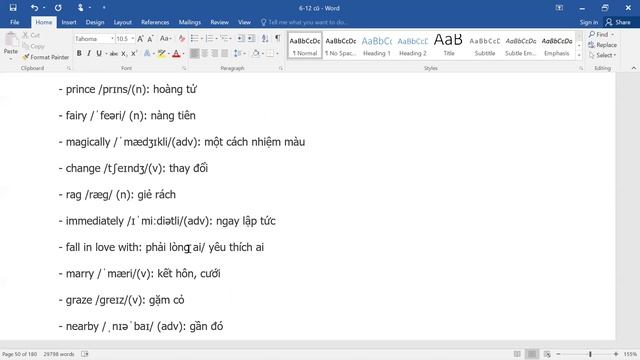Viewport: 640px width, 360px height.
Task: Decrease the font size
Action: pos(150,39)
